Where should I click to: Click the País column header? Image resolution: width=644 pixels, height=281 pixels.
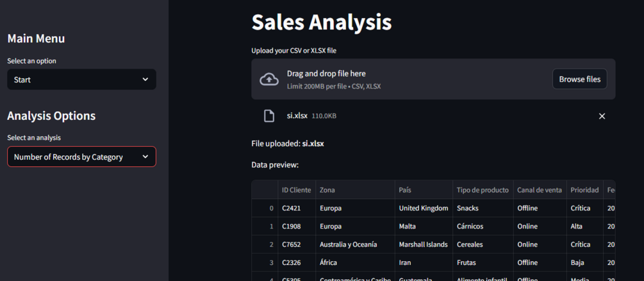405,190
